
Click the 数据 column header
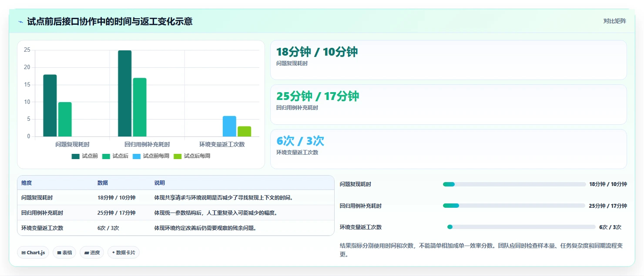pyautogui.click(x=103, y=183)
